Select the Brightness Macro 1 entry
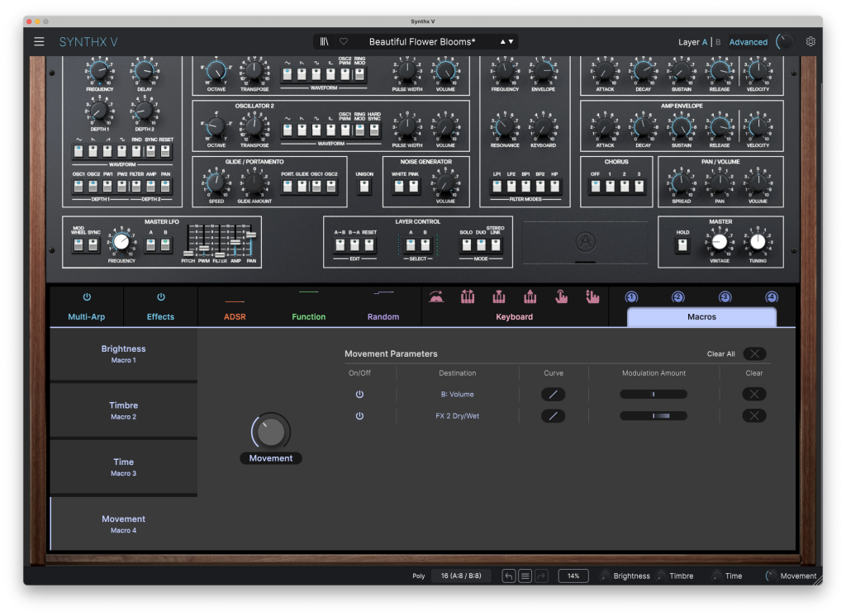This screenshot has width=846, height=616. point(124,354)
